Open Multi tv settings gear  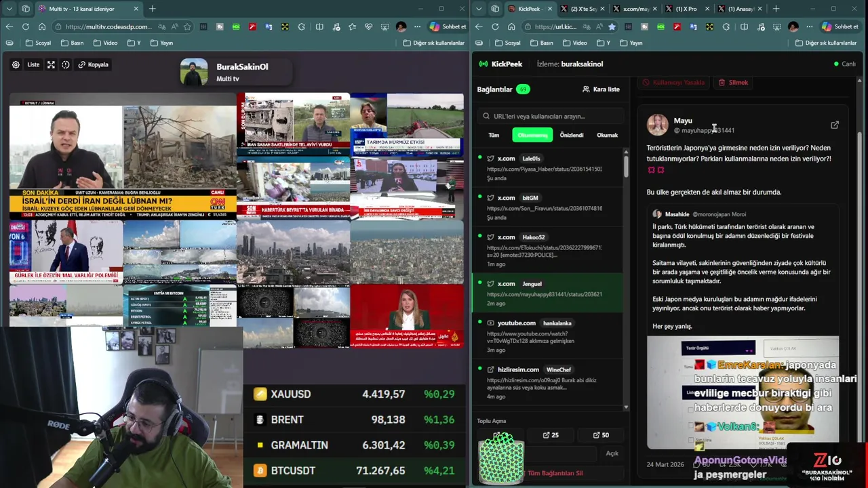pos(16,64)
